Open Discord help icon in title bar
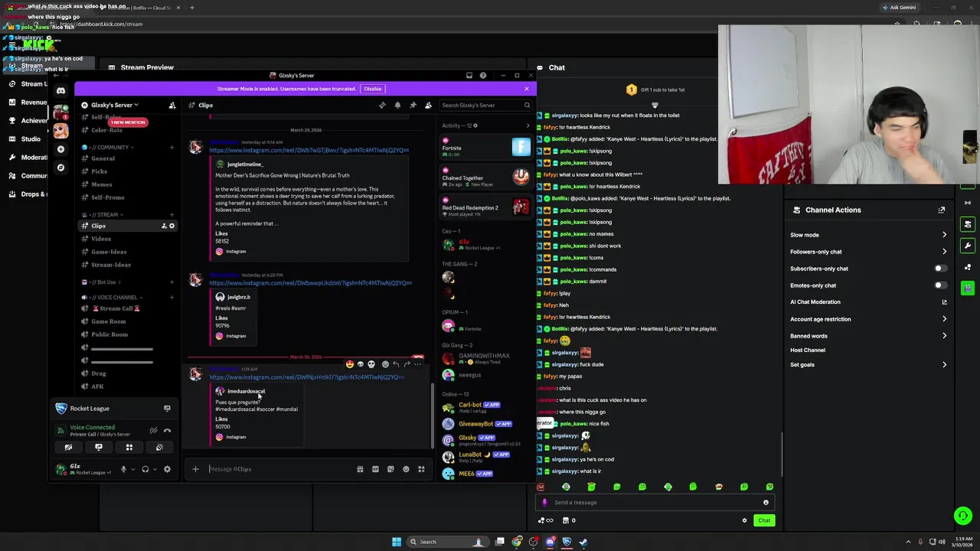Screen dimensions: 980x551 483,76
